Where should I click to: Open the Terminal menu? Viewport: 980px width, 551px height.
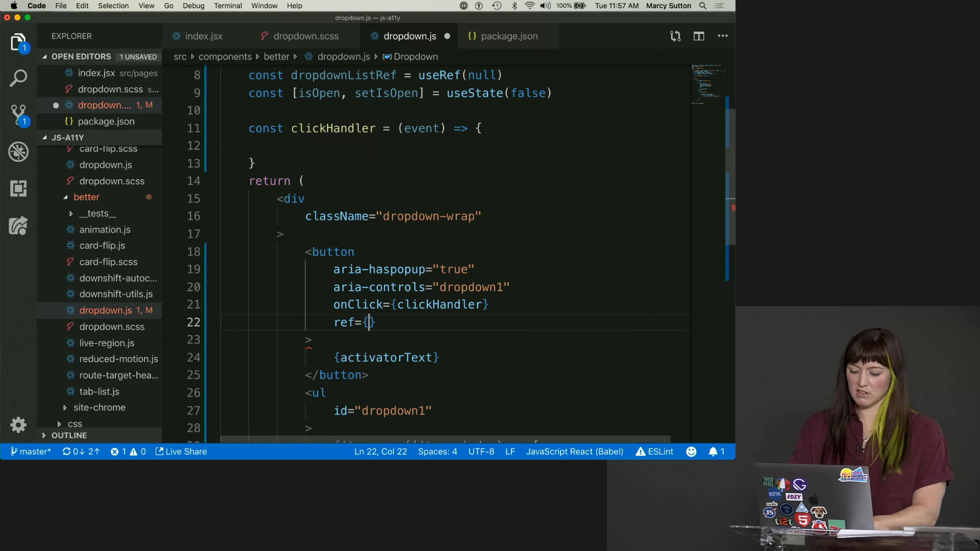click(228, 6)
